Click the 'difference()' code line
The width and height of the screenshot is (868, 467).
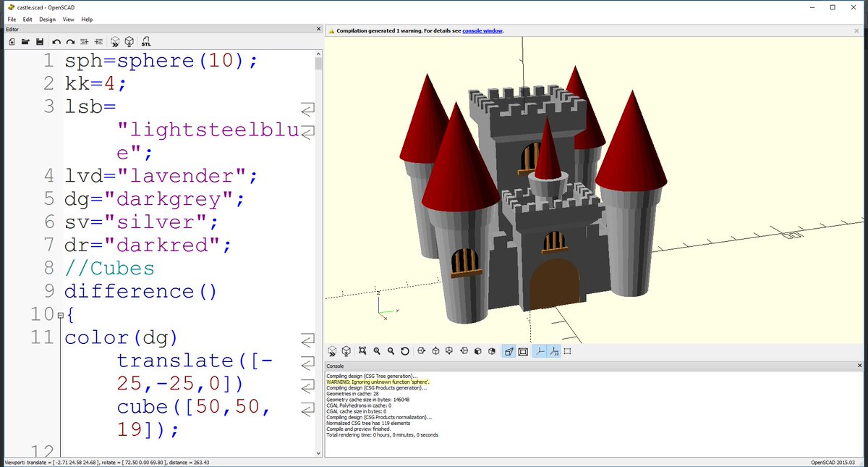click(x=141, y=292)
